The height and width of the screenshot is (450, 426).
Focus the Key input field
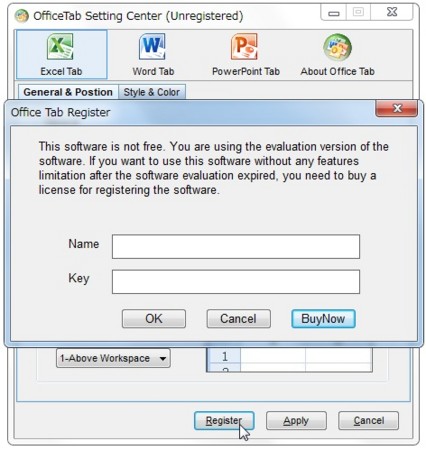(236, 282)
